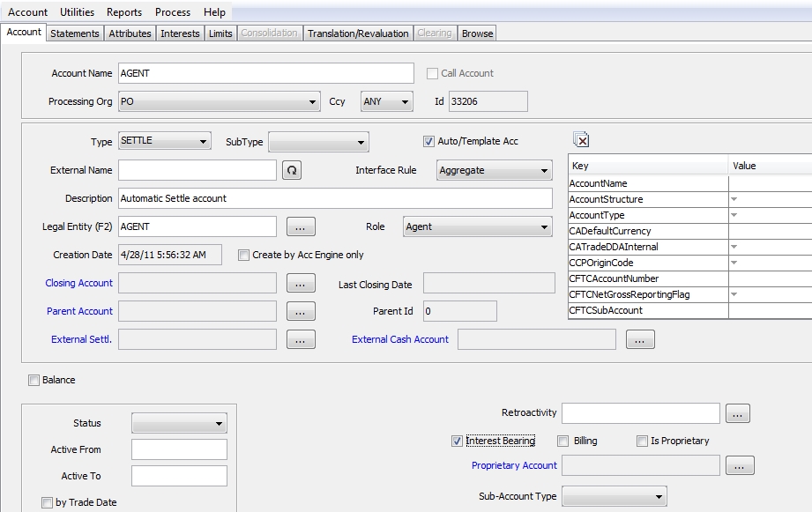Select the CFTCAccountNumber attribute row
Viewport: 812px width, 512px height.
click(689, 278)
